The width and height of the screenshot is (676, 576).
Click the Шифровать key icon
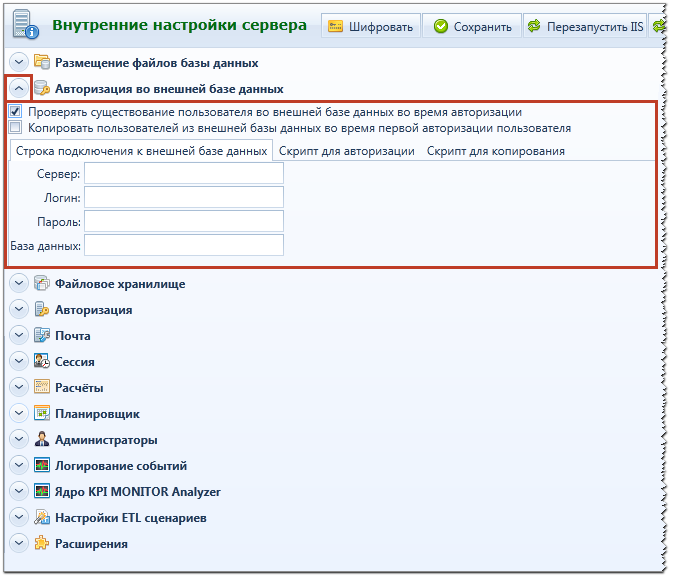[335, 27]
